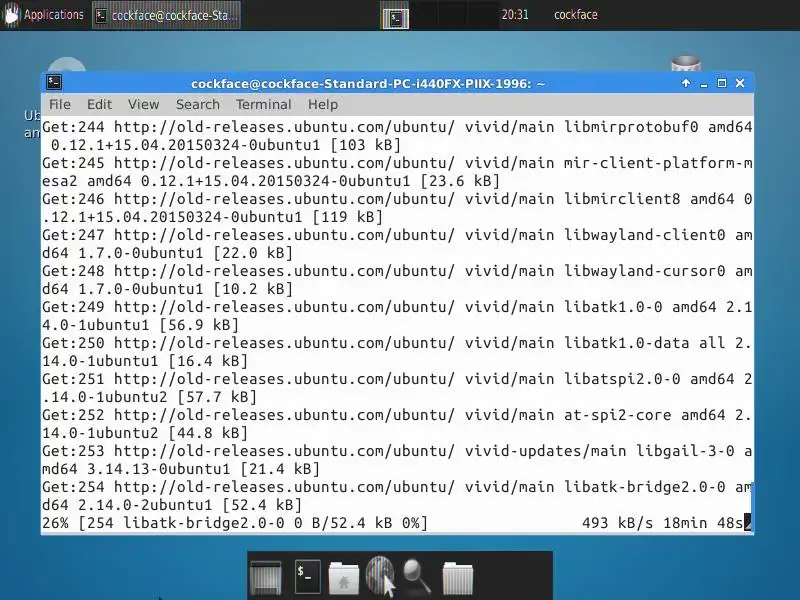The width and height of the screenshot is (800, 600).
Task: Click the 18min 48s remaining time
Action: tap(704, 523)
